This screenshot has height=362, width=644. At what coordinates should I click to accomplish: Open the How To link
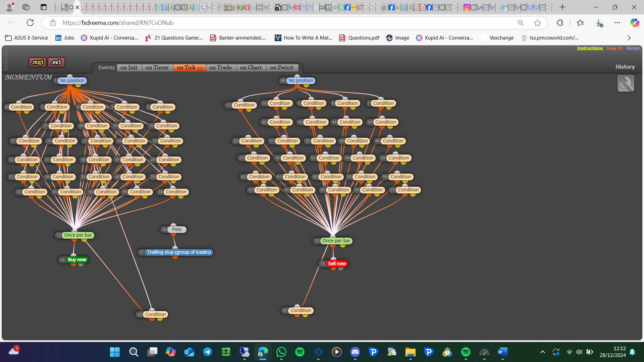point(614,49)
